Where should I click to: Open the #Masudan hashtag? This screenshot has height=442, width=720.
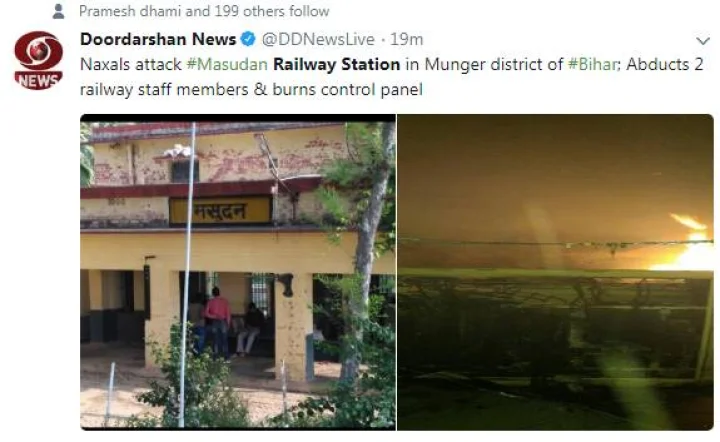[227, 64]
